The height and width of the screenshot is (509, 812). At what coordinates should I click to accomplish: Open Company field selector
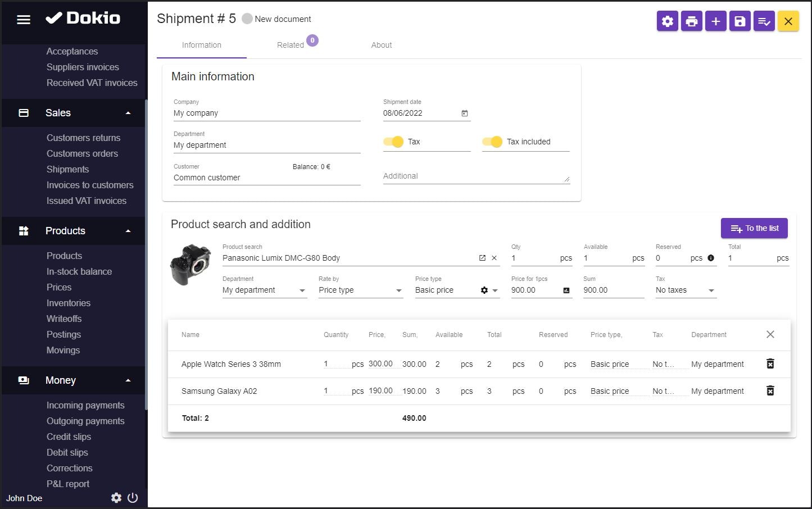tap(267, 113)
